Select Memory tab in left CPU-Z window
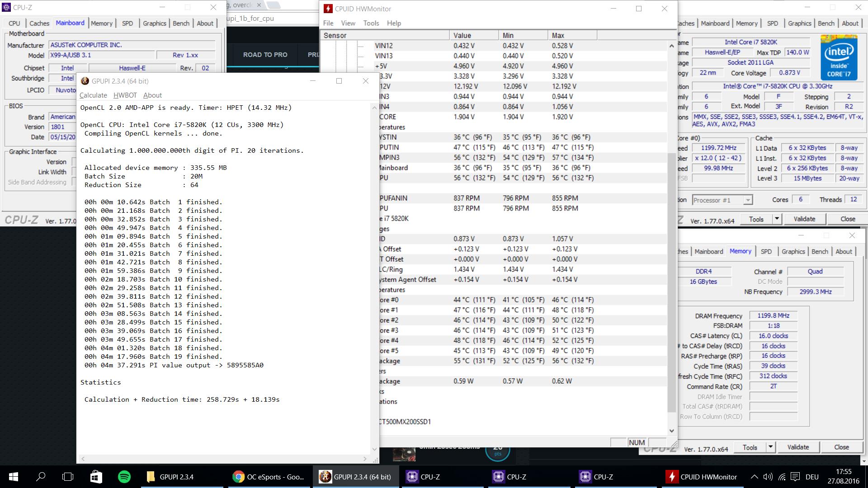Screen dimensions: 868x488 pos(102,23)
